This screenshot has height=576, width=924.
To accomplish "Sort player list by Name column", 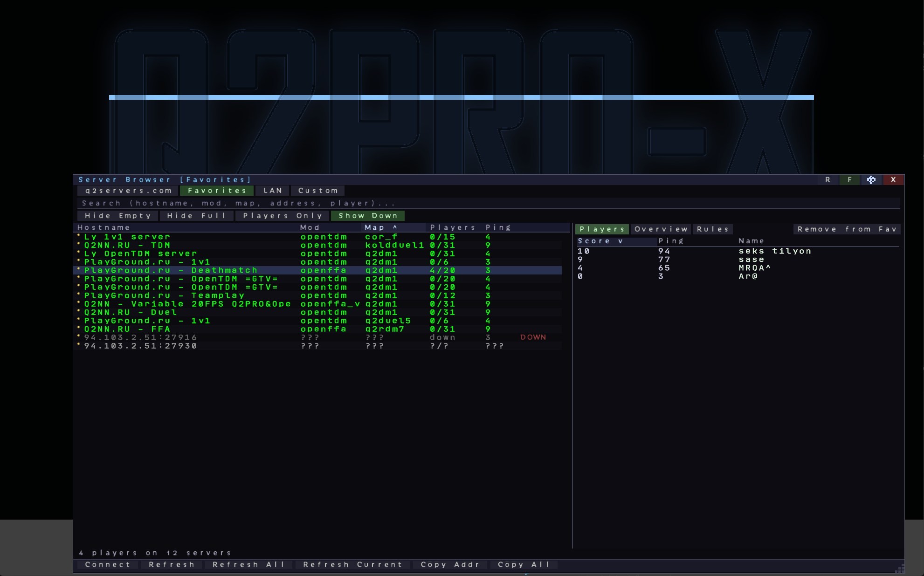I will (818, 241).
